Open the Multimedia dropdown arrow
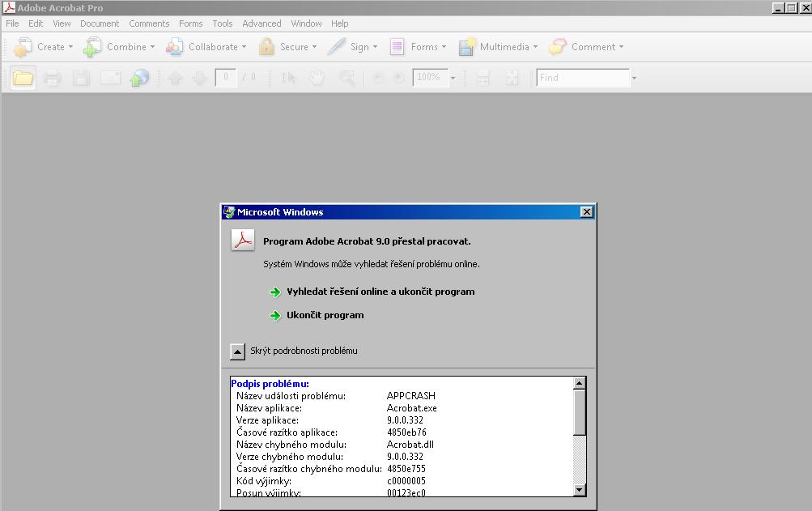Image resolution: width=812 pixels, height=511 pixels. click(x=535, y=47)
